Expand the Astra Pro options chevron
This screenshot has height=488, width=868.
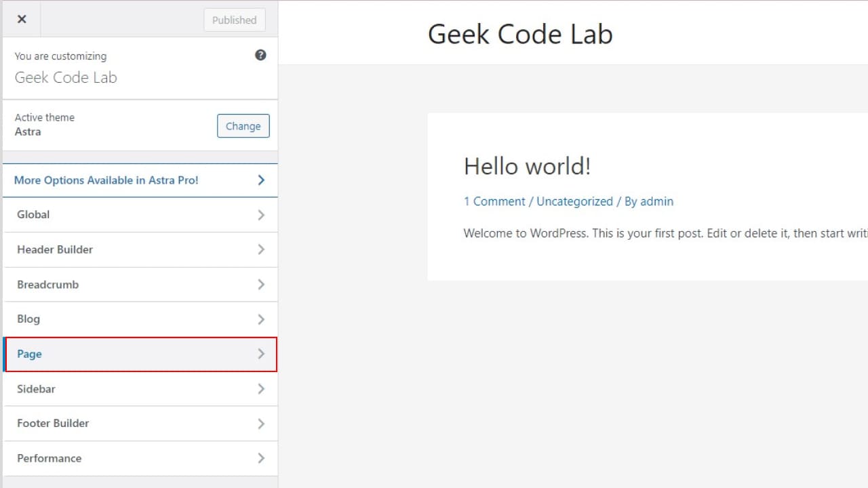click(261, 180)
